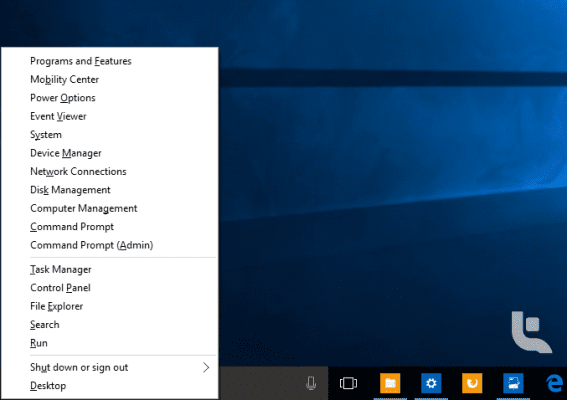The height and width of the screenshot is (400, 567).
Task: Open the orange file folder taskbar icon
Action: click(390, 383)
